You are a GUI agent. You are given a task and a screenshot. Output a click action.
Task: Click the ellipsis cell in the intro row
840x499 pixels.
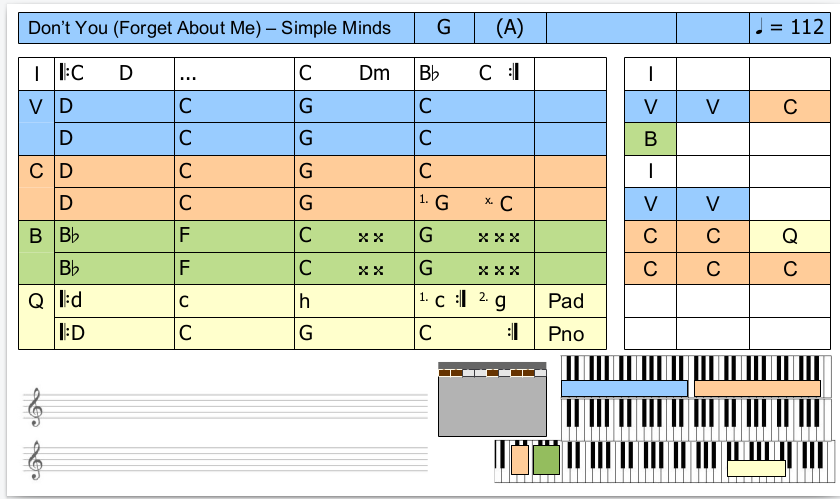[x=234, y=74]
